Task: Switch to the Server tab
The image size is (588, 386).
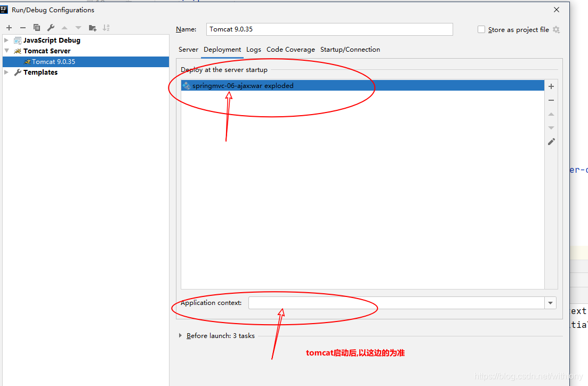Action: click(x=188, y=50)
